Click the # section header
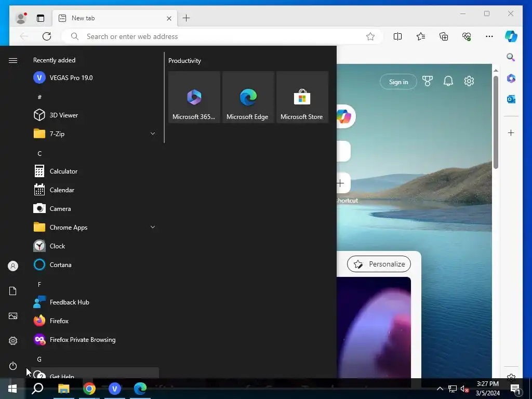This screenshot has width=532, height=399. (39, 97)
